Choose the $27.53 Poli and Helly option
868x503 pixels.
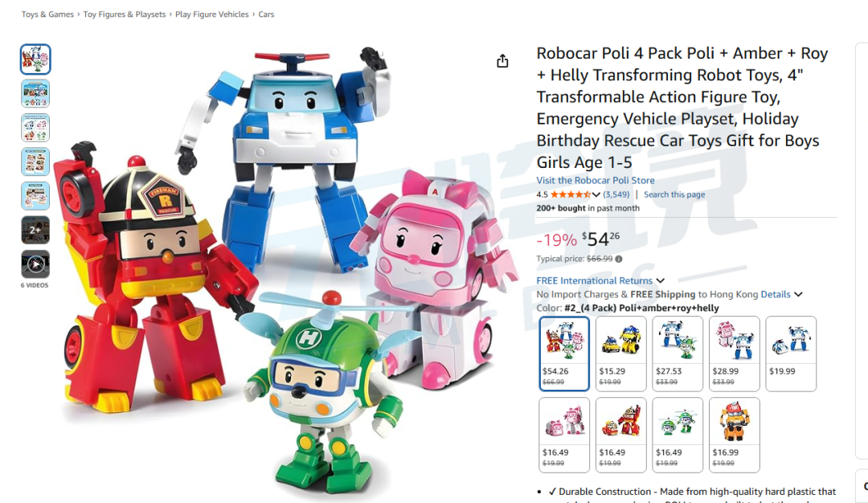click(x=678, y=354)
